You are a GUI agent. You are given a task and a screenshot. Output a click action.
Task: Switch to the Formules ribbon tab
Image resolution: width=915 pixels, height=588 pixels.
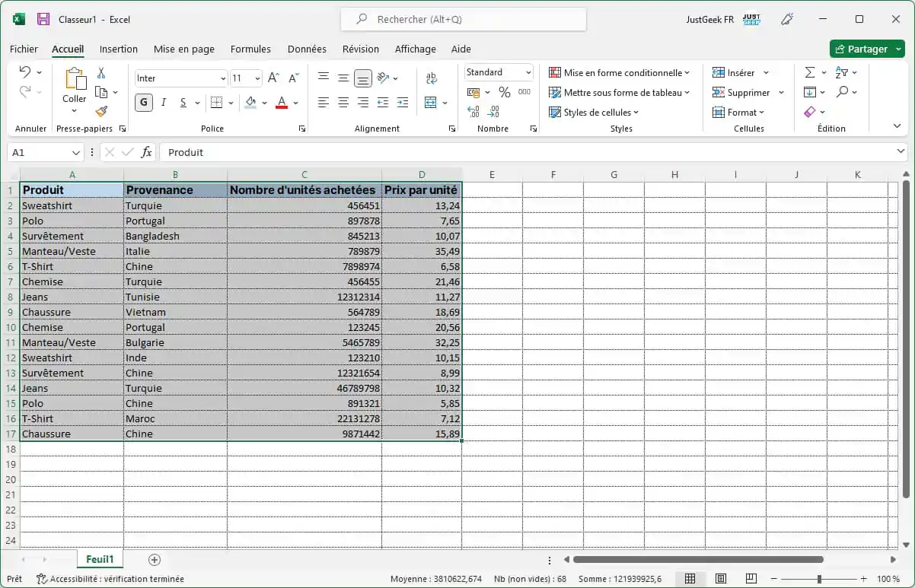click(x=250, y=49)
